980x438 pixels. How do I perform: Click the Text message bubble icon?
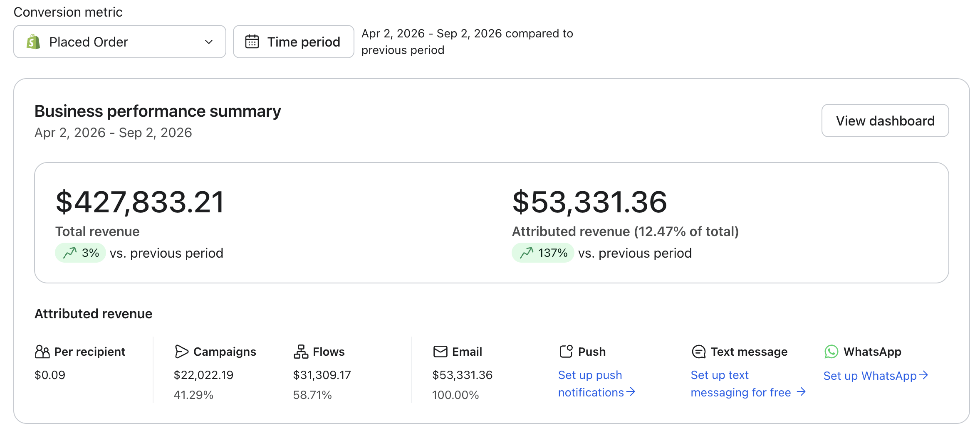[x=698, y=352]
